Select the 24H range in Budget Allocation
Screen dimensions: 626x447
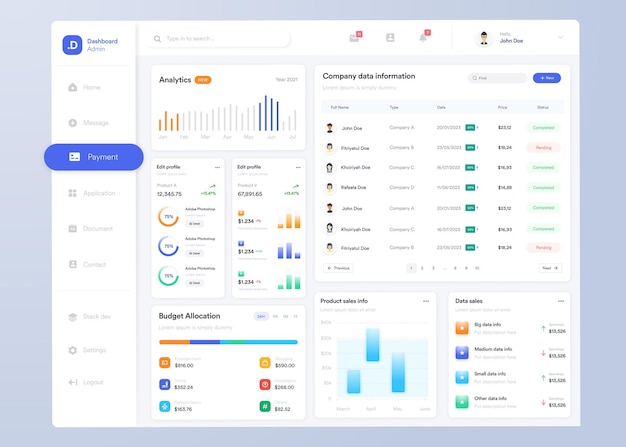coord(261,316)
